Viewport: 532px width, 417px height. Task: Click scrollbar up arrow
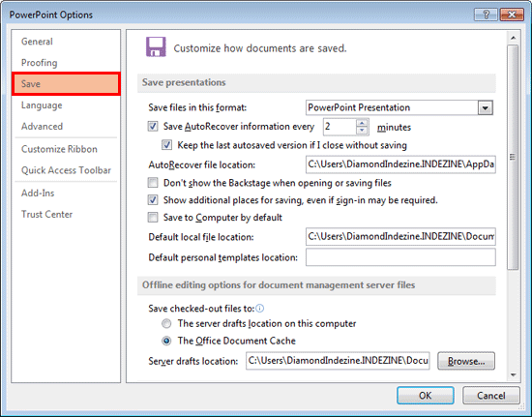point(513,38)
